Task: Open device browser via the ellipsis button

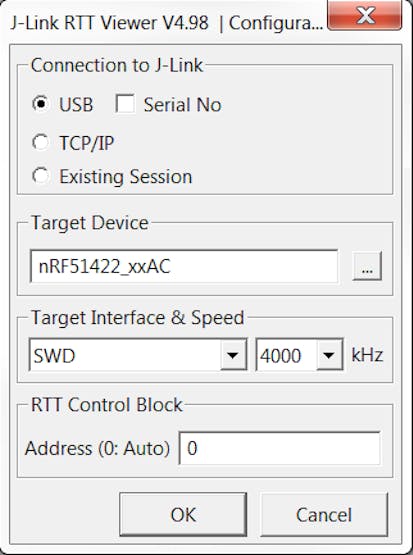Action: [x=367, y=266]
